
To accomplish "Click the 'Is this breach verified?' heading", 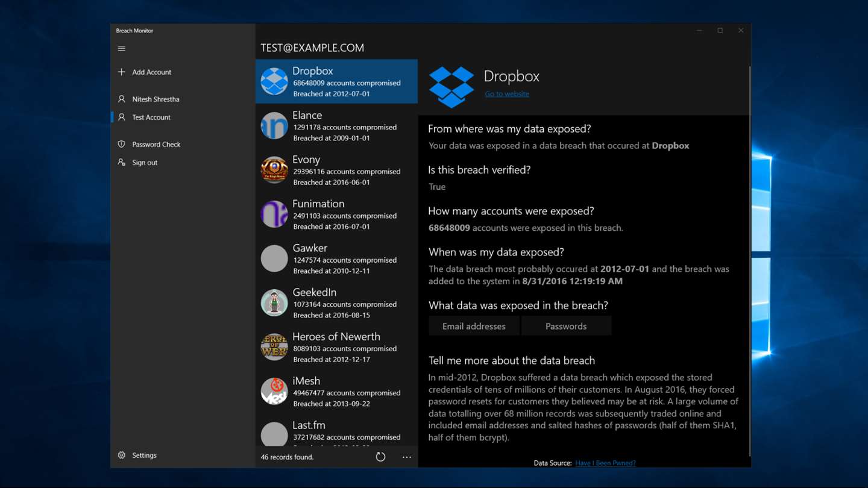I will click(479, 170).
